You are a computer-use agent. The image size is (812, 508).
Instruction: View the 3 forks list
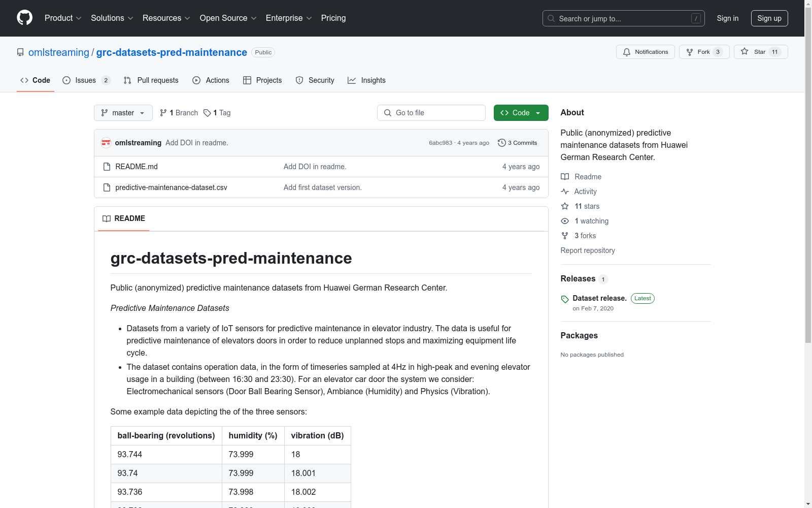coord(579,236)
